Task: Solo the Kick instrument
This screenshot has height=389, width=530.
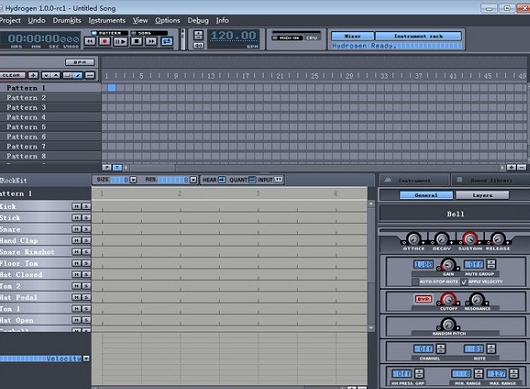Action: point(87,206)
